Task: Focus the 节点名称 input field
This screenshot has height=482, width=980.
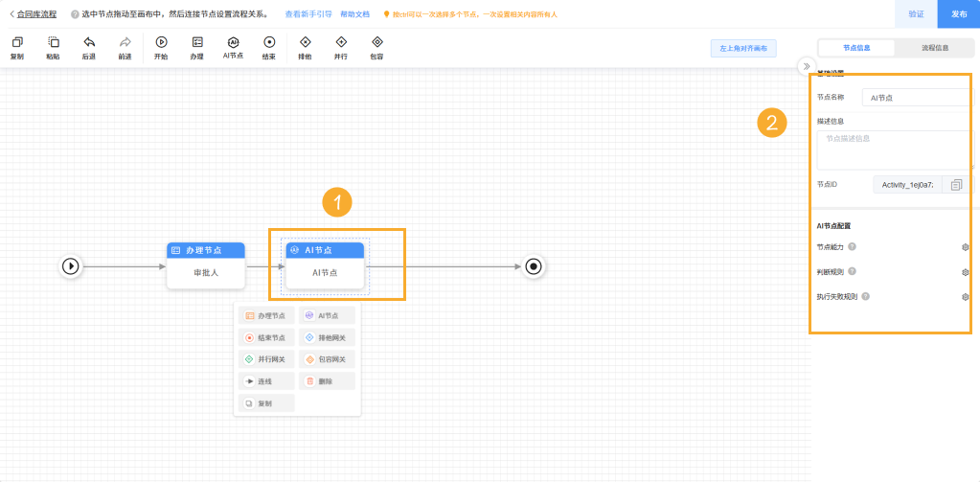Action: (918, 98)
